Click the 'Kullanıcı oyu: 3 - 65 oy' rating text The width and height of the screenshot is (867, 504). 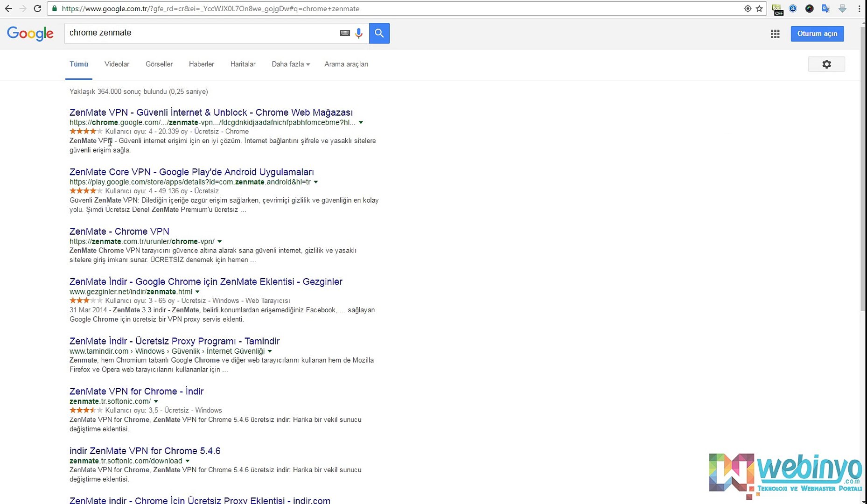[140, 301]
